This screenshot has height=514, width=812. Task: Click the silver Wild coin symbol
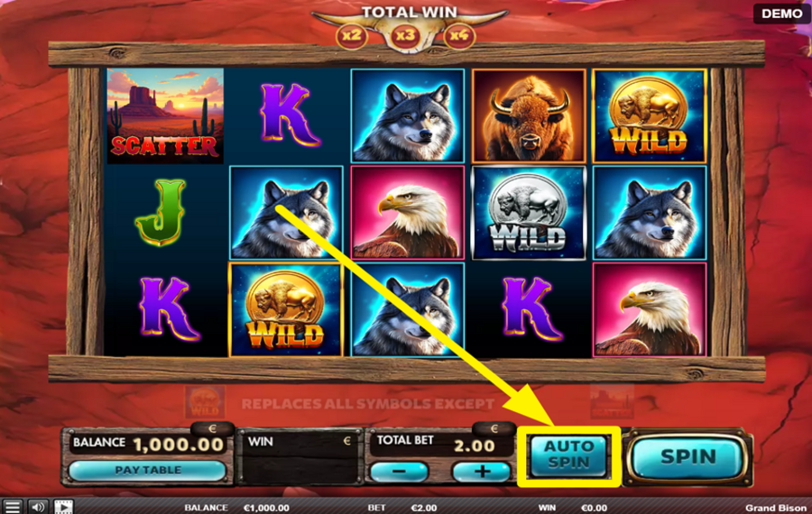[x=529, y=213]
